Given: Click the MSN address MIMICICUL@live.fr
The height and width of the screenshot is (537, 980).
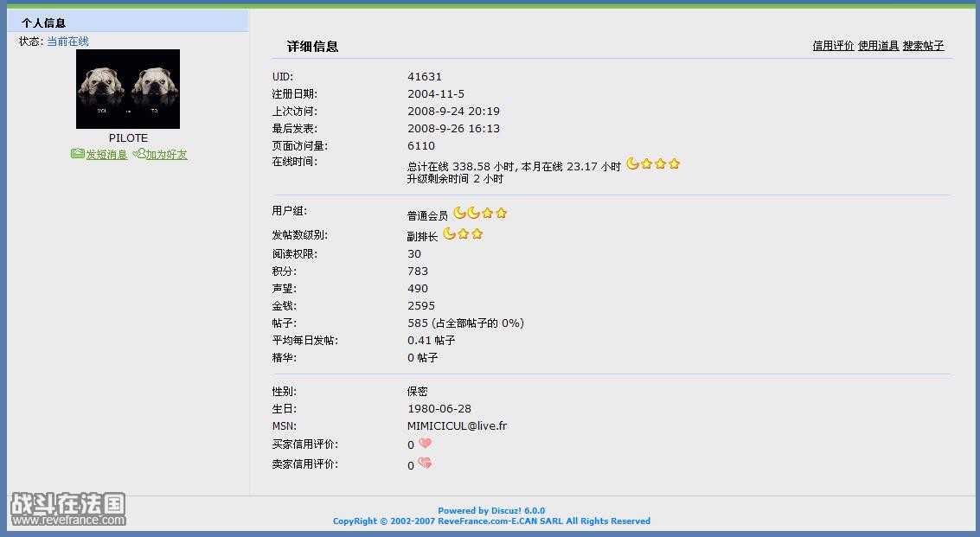Looking at the screenshot, I should [x=457, y=425].
